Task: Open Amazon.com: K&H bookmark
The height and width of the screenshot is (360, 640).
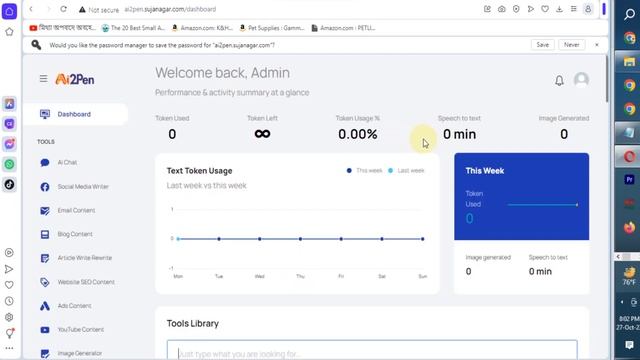Action: point(202,28)
